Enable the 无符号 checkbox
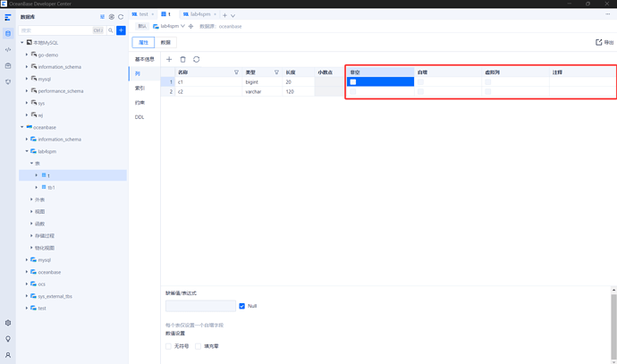617x364 pixels. pyautogui.click(x=169, y=346)
